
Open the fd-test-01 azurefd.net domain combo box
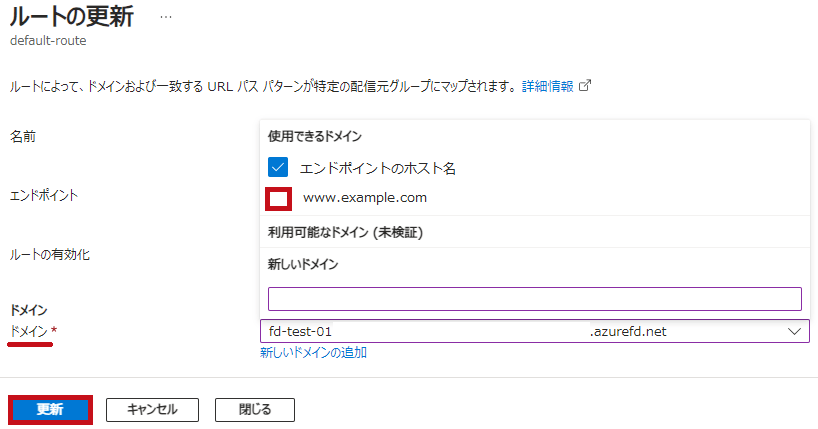(535, 331)
